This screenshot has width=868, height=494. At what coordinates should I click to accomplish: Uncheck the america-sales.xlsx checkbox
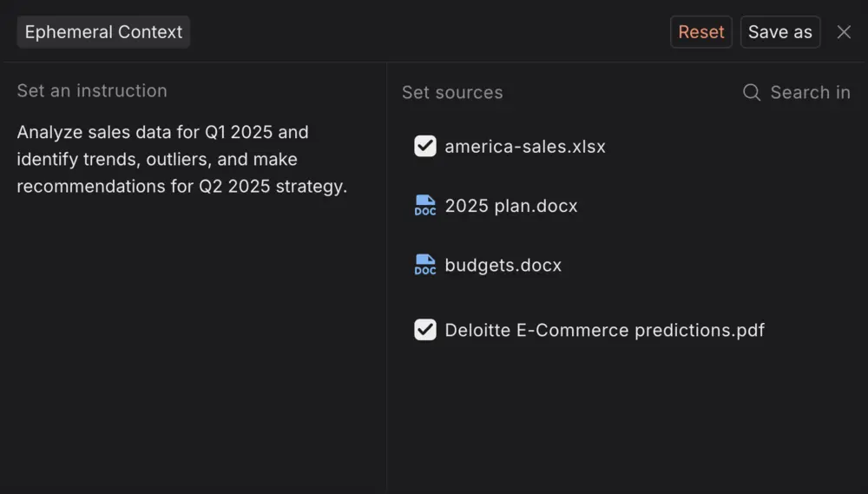425,146
